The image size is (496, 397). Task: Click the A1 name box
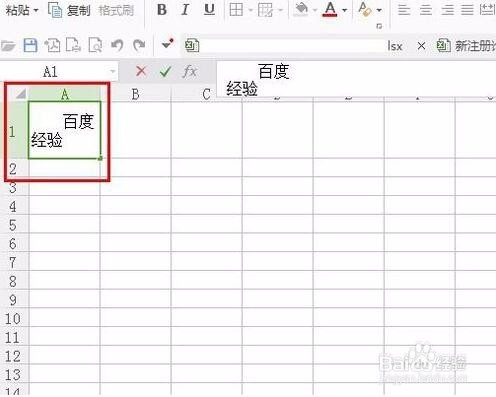(51, 72)
